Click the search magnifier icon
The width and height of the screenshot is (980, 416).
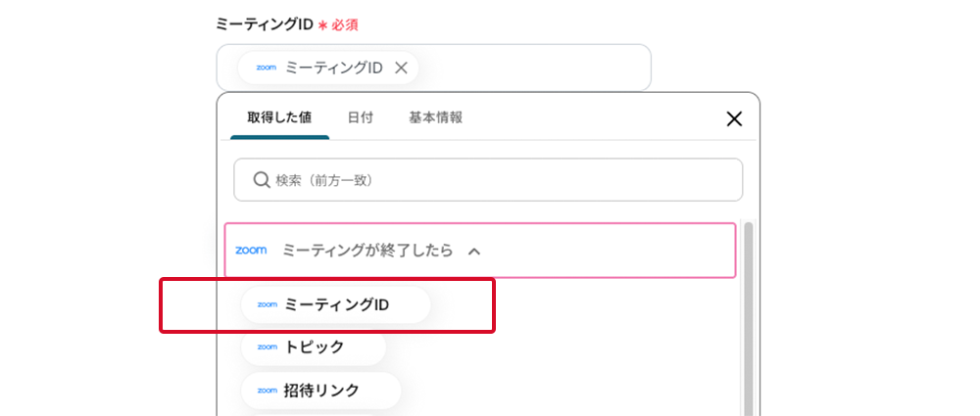(262, 180)
